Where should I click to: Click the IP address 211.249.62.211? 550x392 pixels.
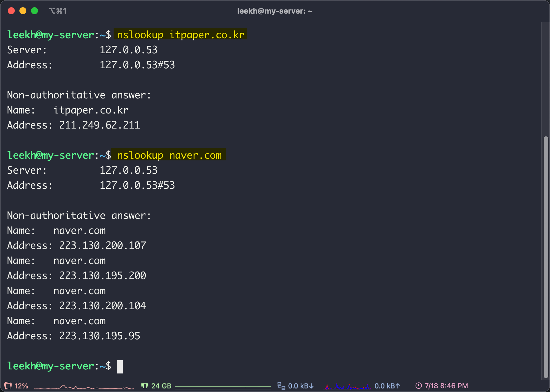(100, 125)
